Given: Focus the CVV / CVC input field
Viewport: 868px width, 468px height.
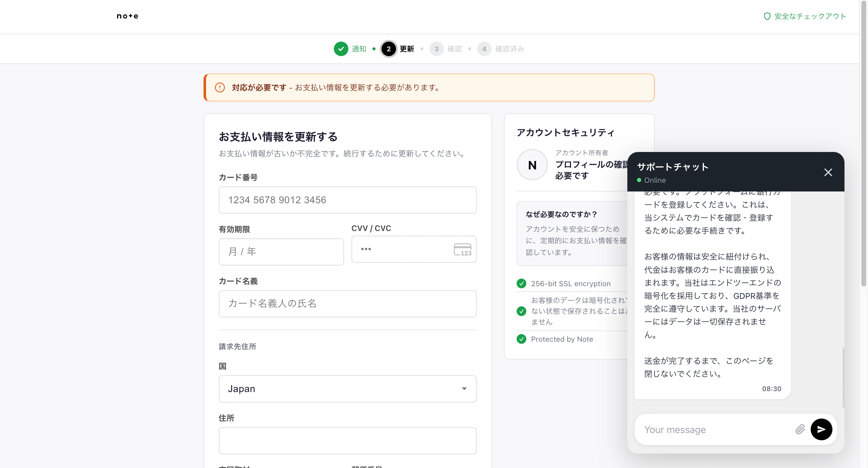Looking at the screenshot, I should (414, 249).
